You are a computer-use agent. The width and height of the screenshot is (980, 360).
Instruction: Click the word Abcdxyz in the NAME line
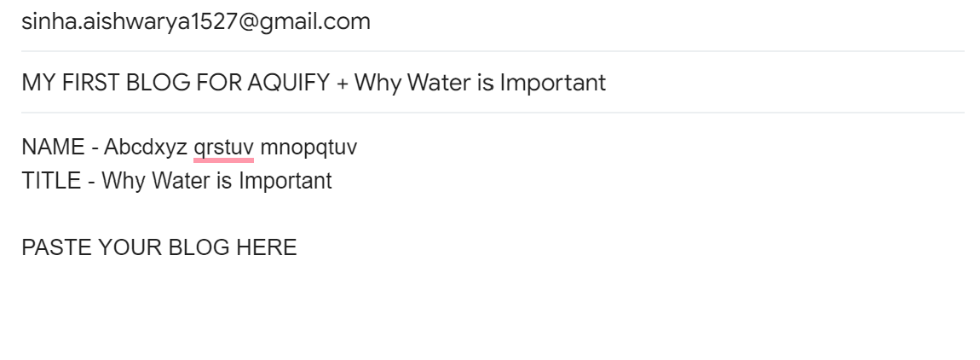point(146,148)
